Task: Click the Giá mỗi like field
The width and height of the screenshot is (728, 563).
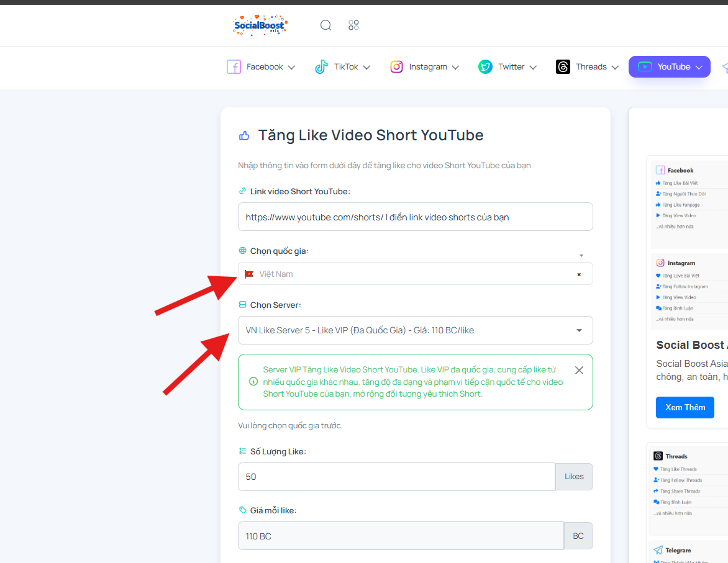Action: pyautogui.click(x=401, y=536)
